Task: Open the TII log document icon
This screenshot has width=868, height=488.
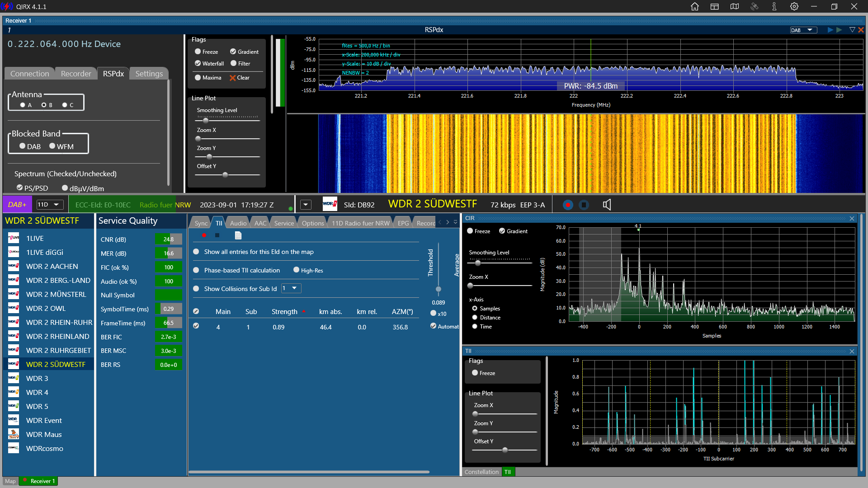Action: pyautogui.click(x=238, y=235)
